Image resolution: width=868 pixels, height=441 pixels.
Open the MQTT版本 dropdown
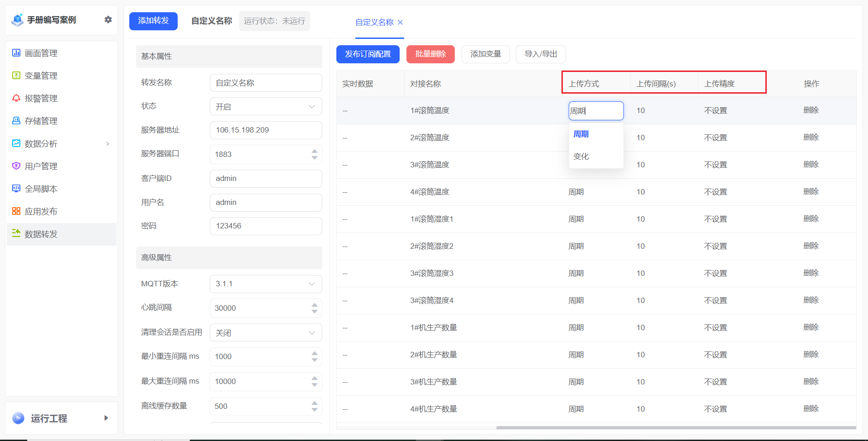point(265,284)
